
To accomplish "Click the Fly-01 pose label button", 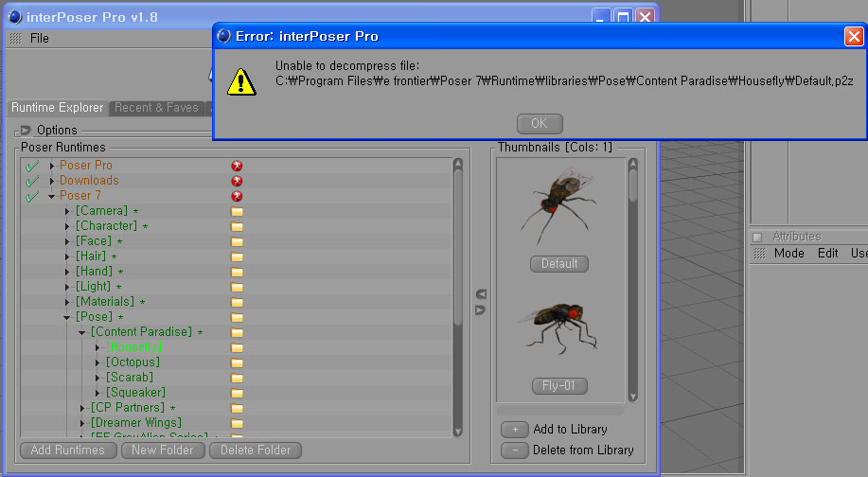I will [559, 386].
